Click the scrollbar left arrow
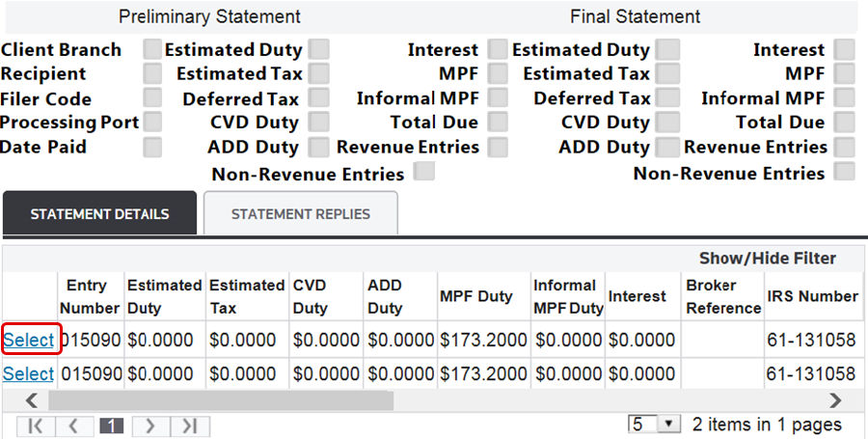 click(x=32, y=400)
